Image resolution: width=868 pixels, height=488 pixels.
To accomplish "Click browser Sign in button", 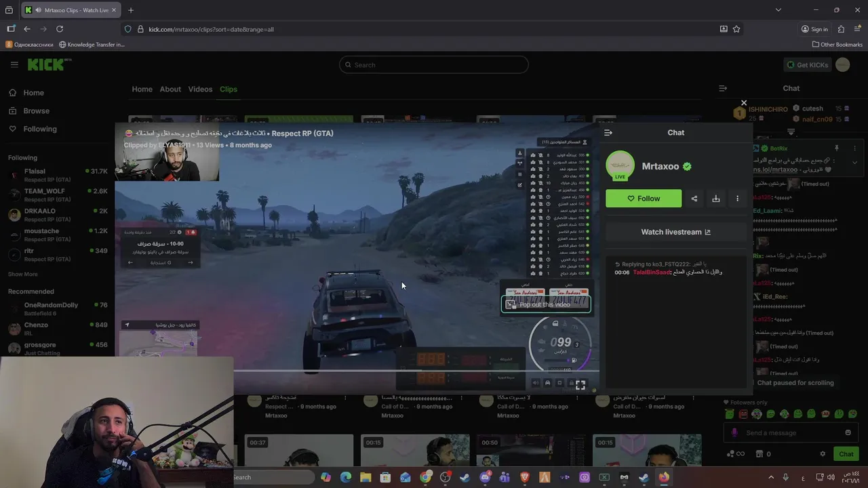I will tap(814, 29).
